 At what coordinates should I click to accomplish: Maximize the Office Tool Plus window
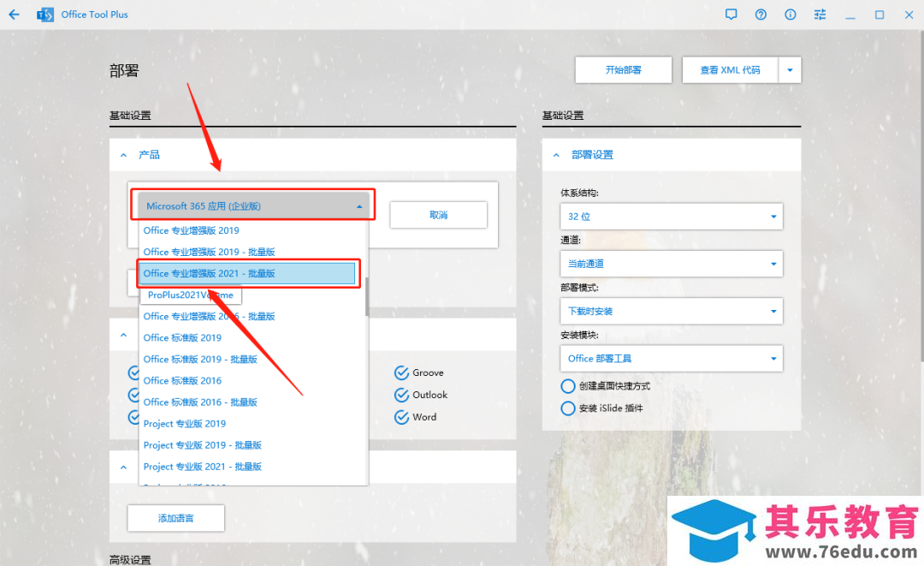(x=880, y=15)
